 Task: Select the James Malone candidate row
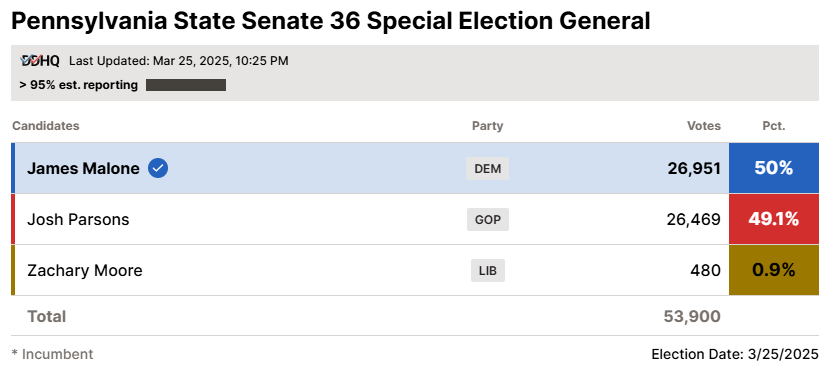415,168
